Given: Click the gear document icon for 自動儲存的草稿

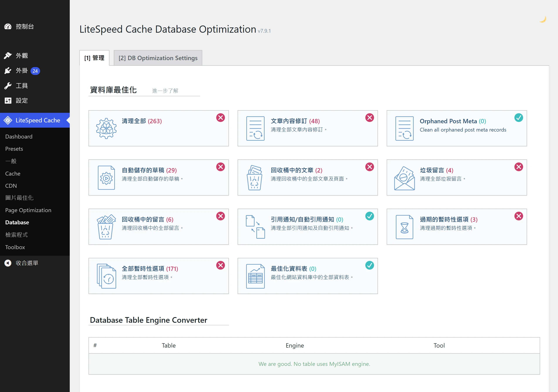Looking at the screenshot, I should click(x=106, y=177).
